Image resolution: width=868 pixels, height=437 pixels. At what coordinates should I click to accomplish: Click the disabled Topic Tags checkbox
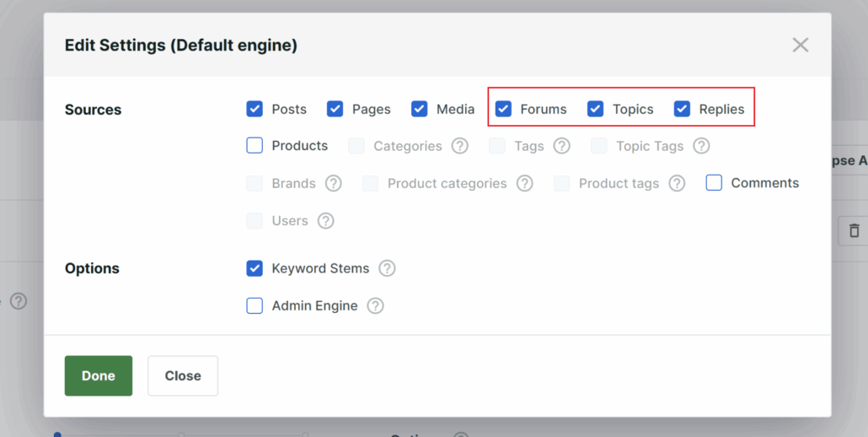[599, 146]
